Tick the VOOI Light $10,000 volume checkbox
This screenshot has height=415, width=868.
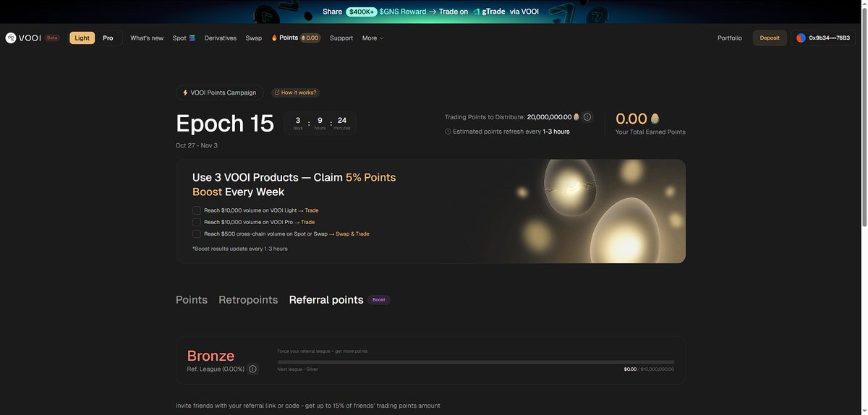197,210
